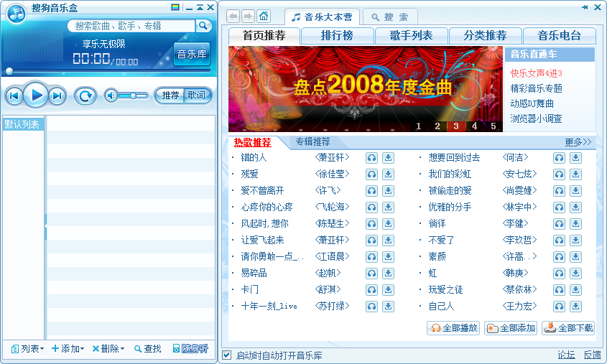Download 十年一刻_live

click(x=389, y=307)
